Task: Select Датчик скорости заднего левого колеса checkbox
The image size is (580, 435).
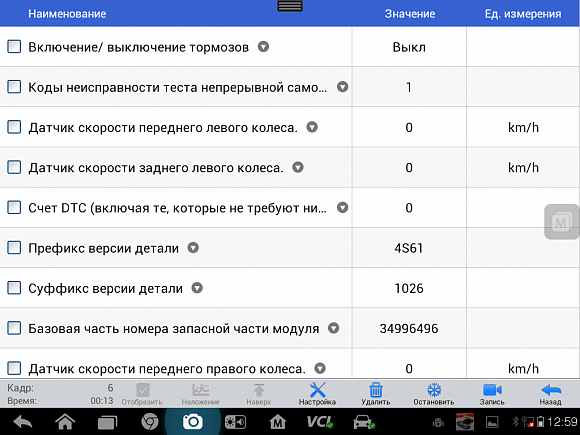Action: pos(14,168)
